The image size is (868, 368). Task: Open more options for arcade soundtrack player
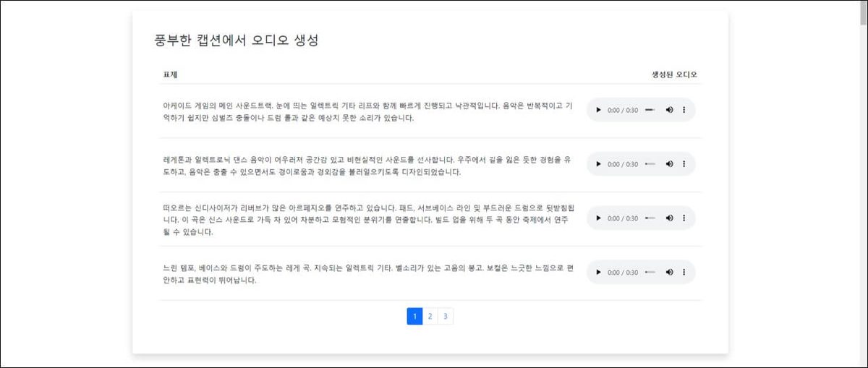[684, 110]
